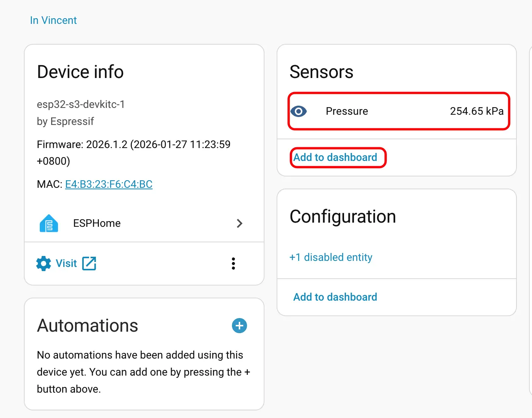
Task: Select the ESPHome integration label
Action: pos(97,223)
